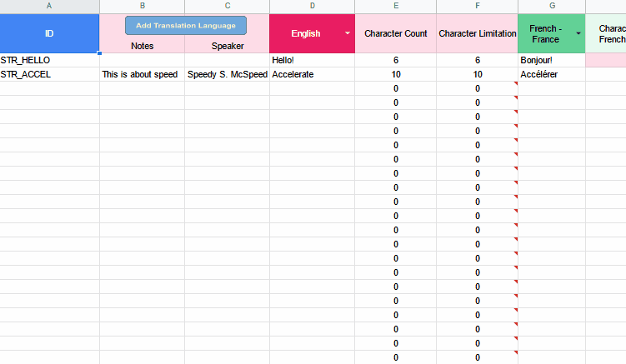This screenshot has height=364, width=626.
Task: Click the Notes column label
Action: tap(143, 46)
